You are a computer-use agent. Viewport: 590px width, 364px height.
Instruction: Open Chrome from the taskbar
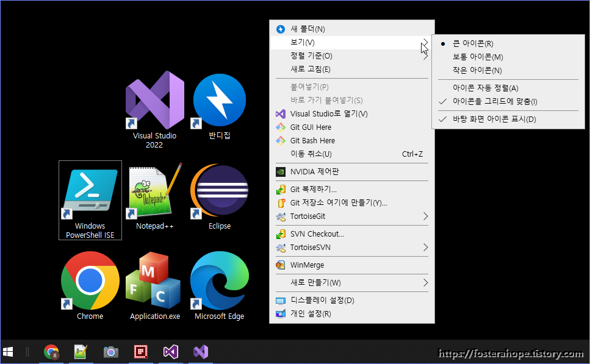tap(51, 352)
